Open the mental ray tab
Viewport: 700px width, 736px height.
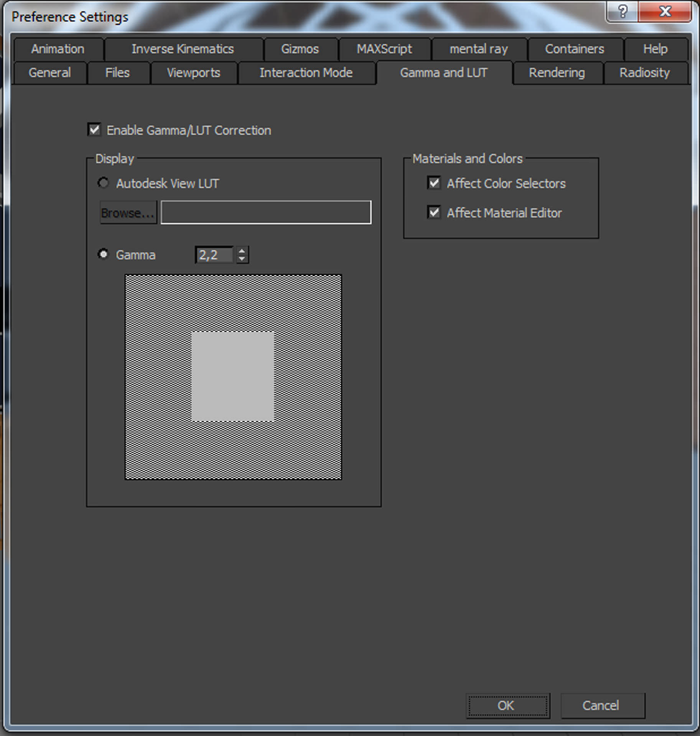(479, 49)
